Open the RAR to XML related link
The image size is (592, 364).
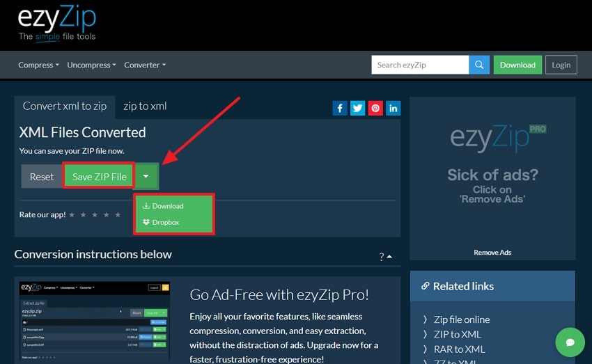point(459,349)
